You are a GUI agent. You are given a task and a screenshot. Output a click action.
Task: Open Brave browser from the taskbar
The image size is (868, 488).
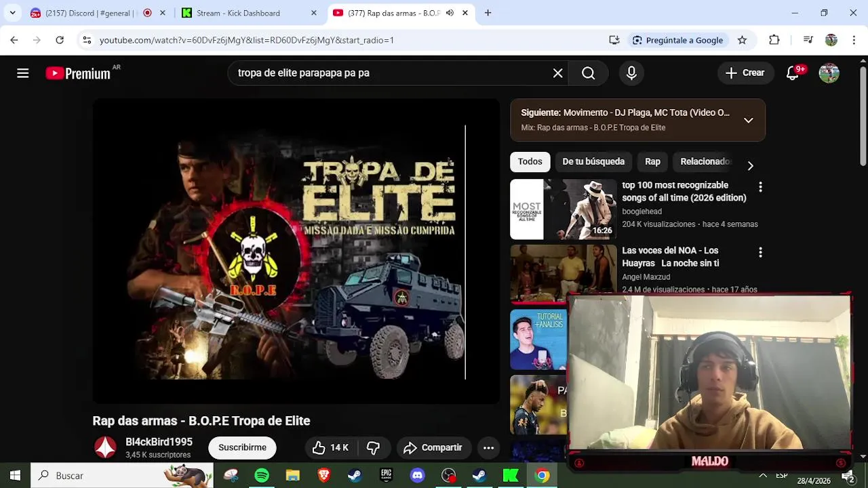tap(324, 475)
